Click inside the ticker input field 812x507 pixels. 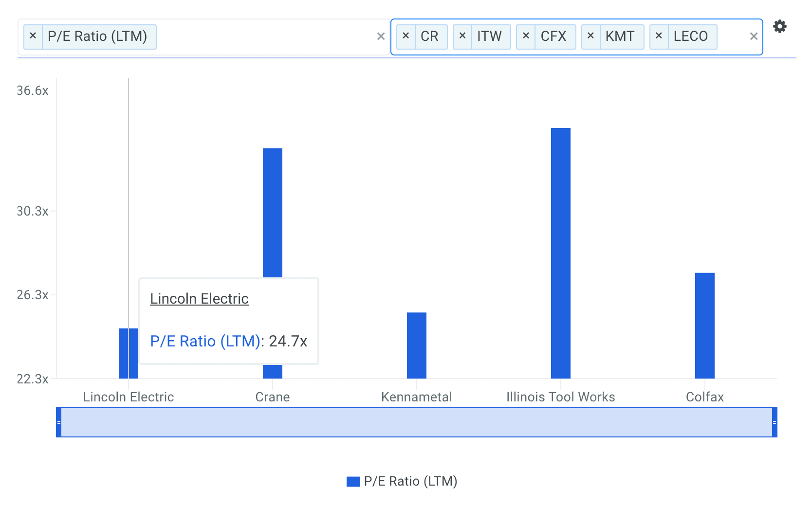click(733, 37)
